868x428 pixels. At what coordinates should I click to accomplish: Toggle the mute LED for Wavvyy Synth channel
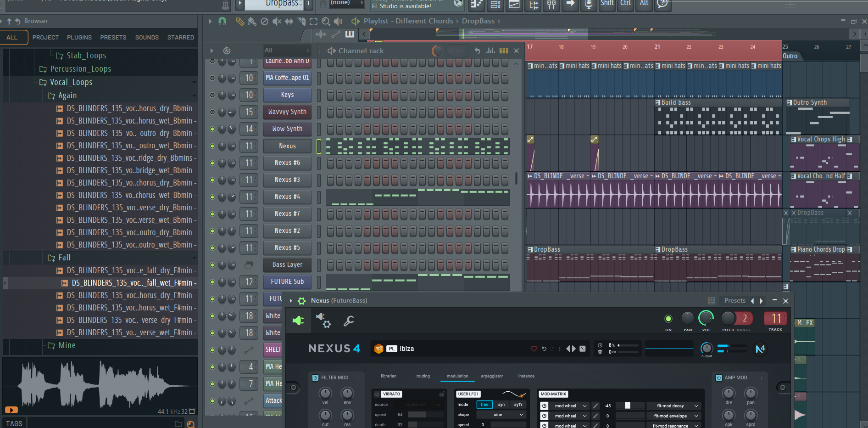212,112
